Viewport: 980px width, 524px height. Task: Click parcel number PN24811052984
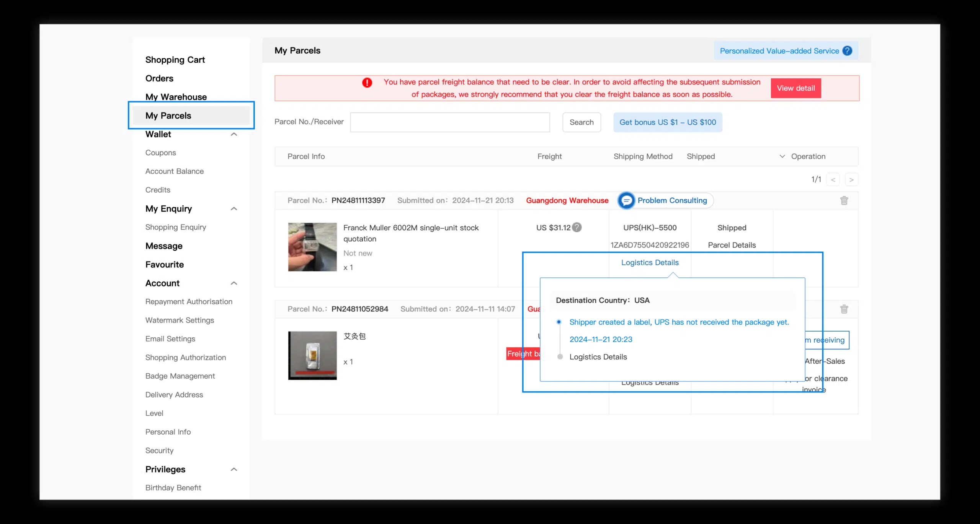click(359, 309)
